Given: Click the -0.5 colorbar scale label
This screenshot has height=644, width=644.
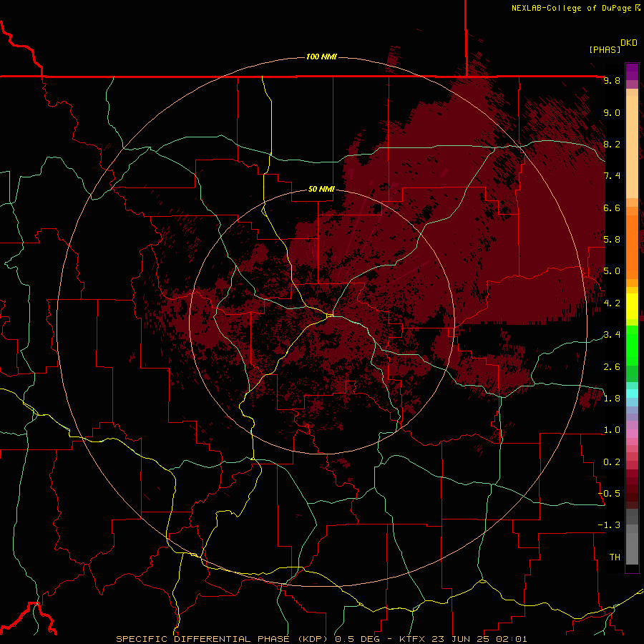Looking at the screenshot, I should point(609,494).
